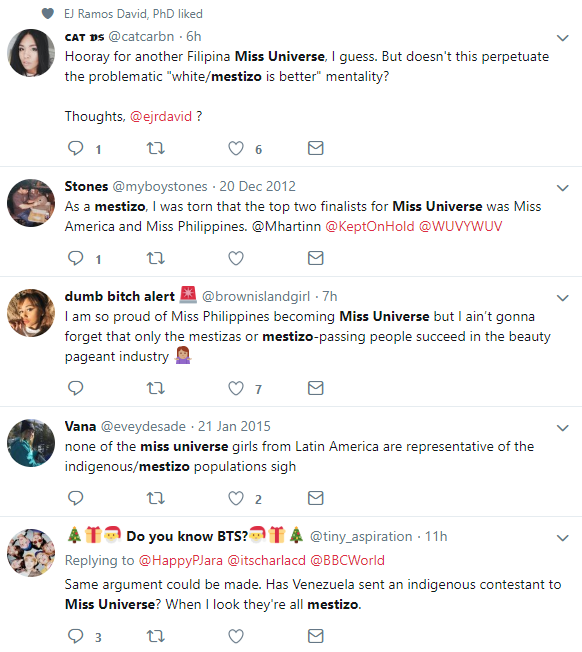The height and width of the screenshot is (652, 582).
Task: Message icon on tiny_aspiration's tweet
Action: point(316,636)
